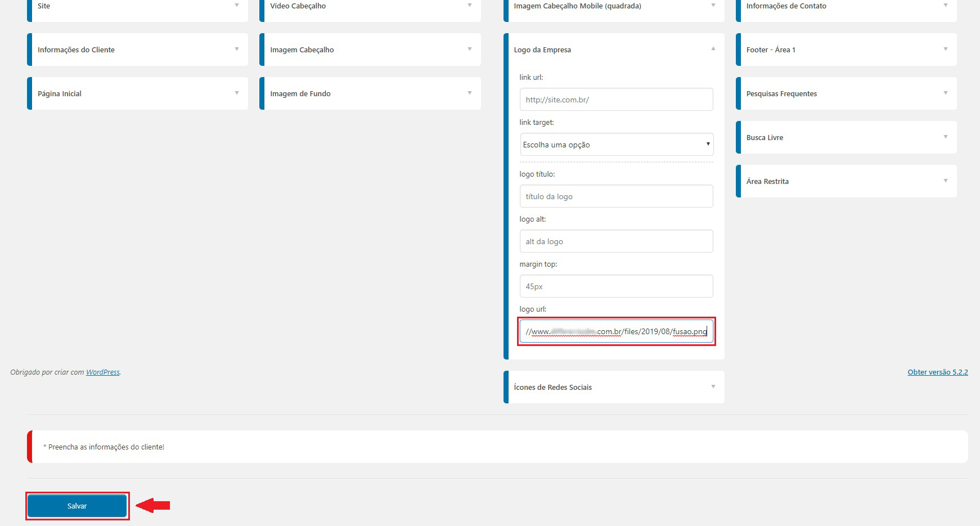Click the link url input field
Screen dimensions: 980x526
click(x=616, y=100)
